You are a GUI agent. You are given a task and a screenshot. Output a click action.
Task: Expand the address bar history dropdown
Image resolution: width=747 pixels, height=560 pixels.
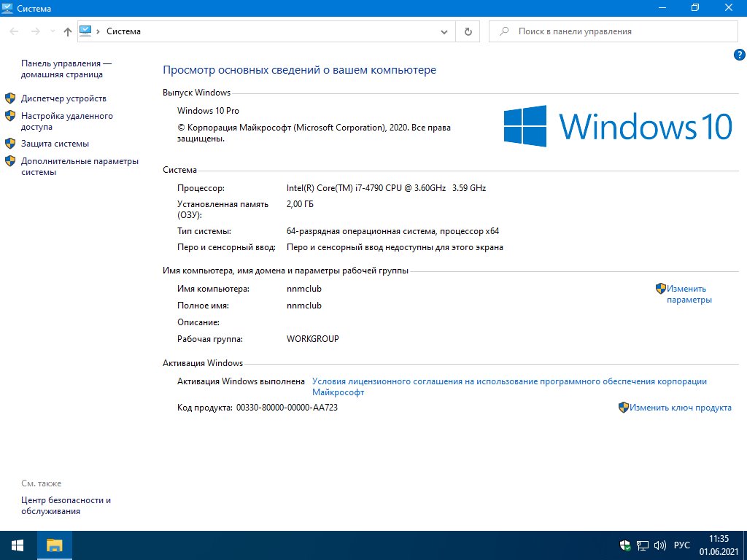click(444, 32)
